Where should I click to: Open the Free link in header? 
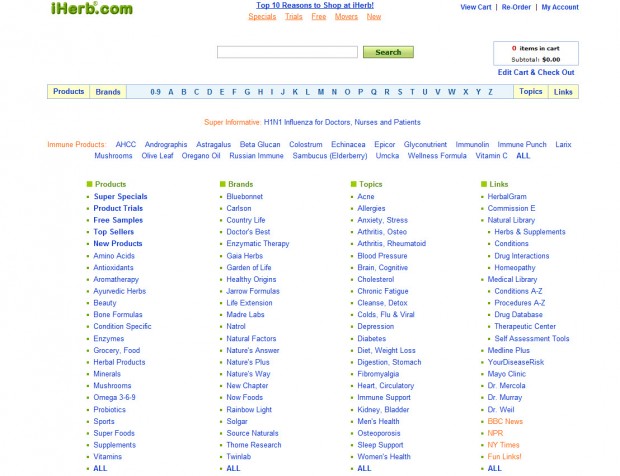click(319, 17)
